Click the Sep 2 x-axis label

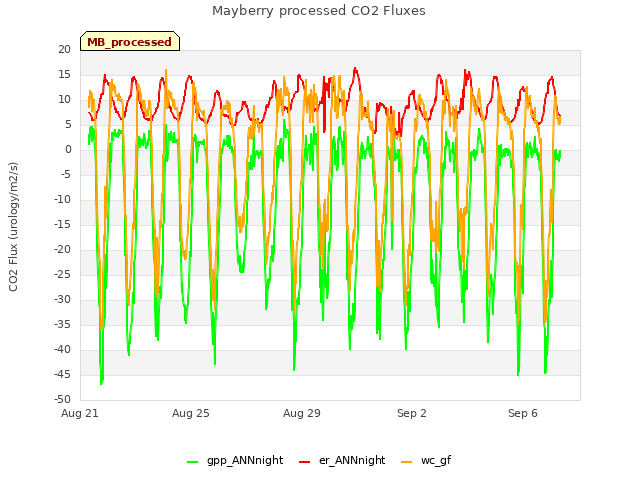tap(412, 413)
